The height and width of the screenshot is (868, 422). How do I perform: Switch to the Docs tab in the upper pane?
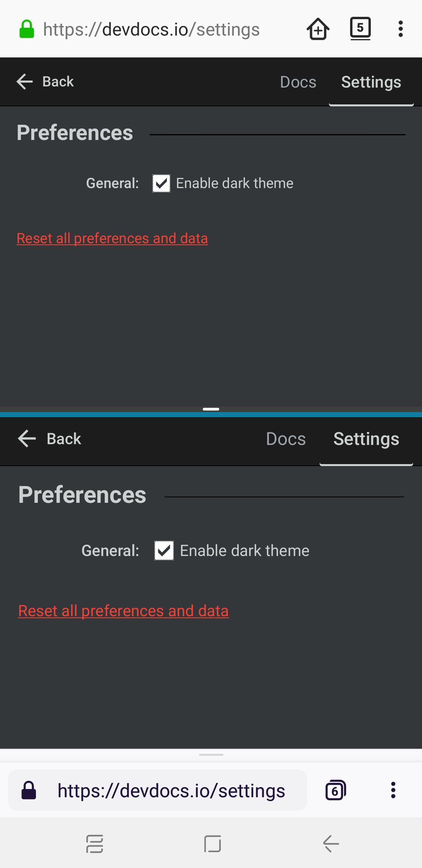point(298,81)
